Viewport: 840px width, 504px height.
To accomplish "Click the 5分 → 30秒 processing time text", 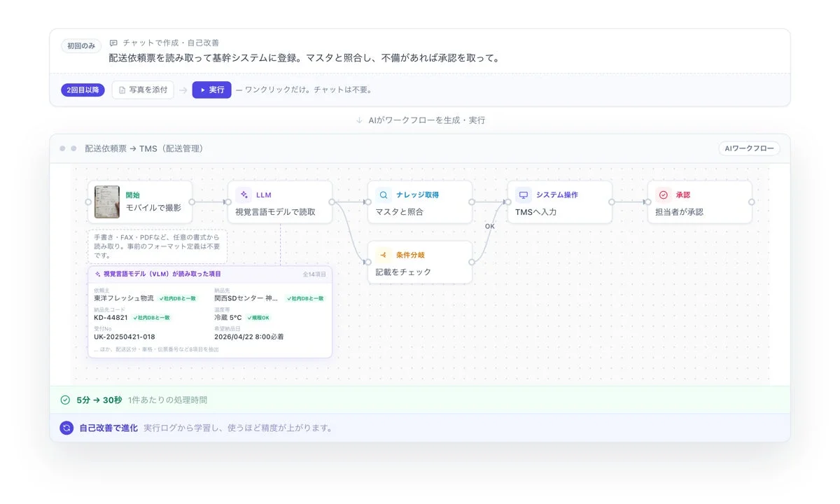I will tap(99, 400).
